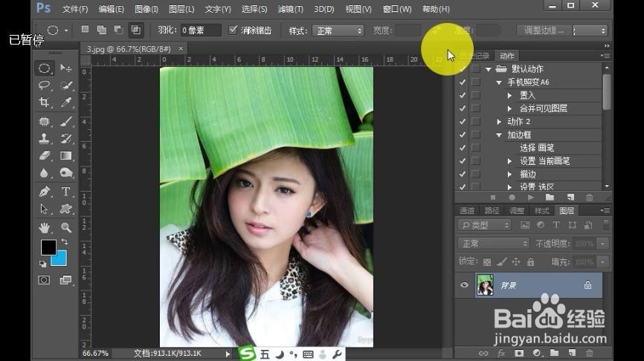Click the Play action button
The width and height of the screenshot is (644, 361).
[x=531, y=198]
